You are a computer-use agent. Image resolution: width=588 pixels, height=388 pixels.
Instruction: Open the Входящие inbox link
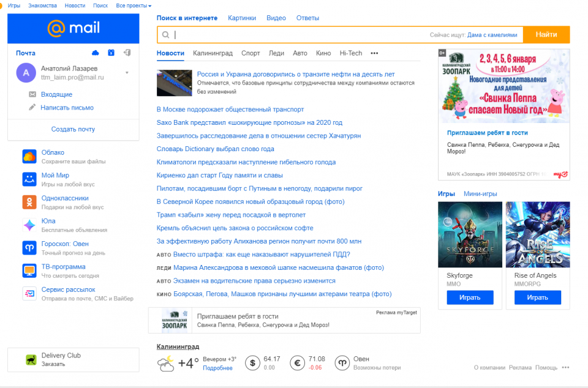[x=56, y=94]
